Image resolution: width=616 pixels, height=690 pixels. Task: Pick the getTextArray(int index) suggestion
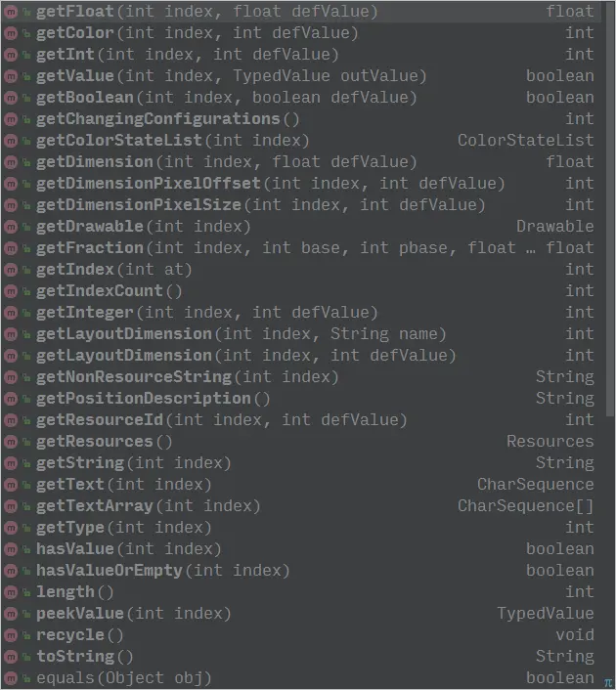tap(301, 506)
